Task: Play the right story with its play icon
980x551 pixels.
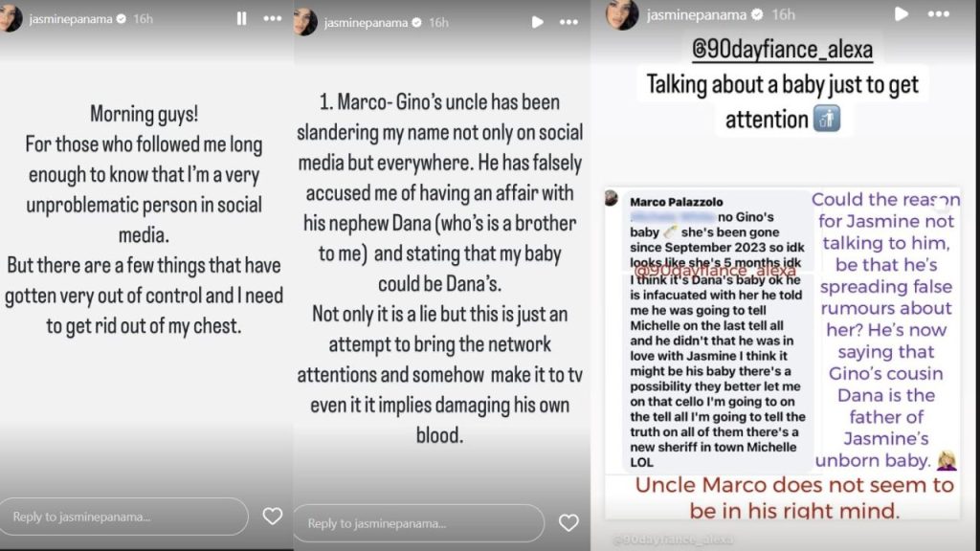Action: tap(902, 13)
